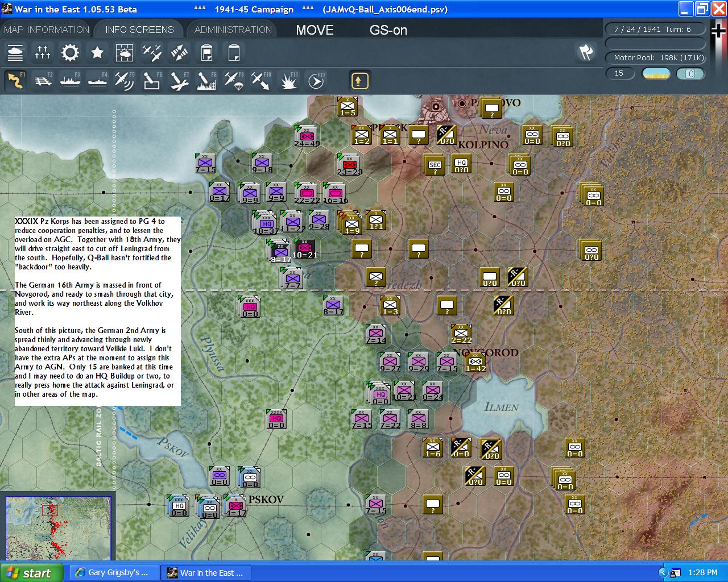Select the 8=8 infantry counter

419,419
